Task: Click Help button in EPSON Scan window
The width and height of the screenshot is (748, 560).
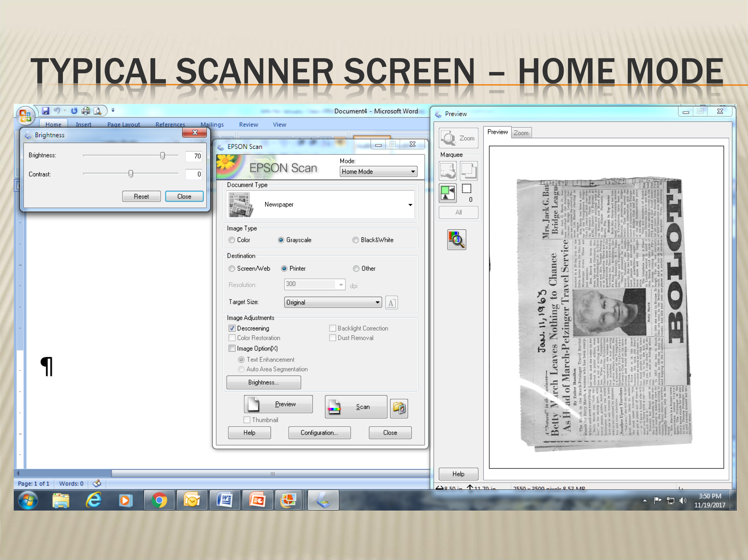Action: (x=249, y=433)
